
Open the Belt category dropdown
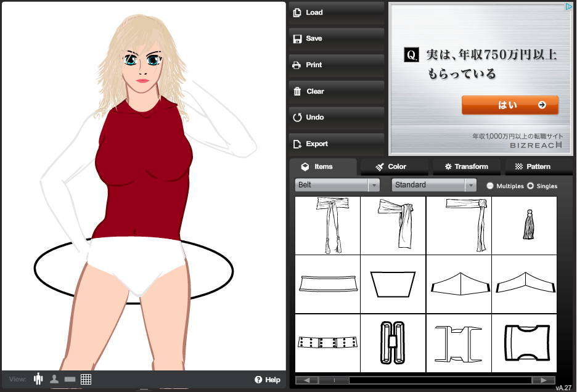(x=337, y=185)
